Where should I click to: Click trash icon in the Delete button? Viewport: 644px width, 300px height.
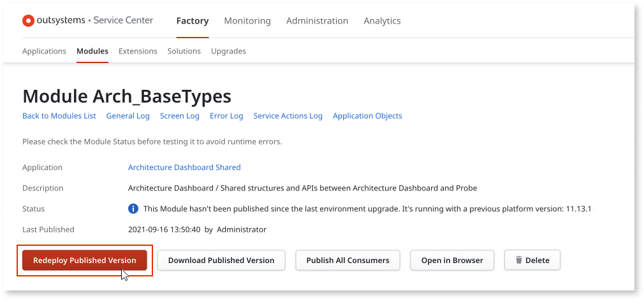pos(519,261)
